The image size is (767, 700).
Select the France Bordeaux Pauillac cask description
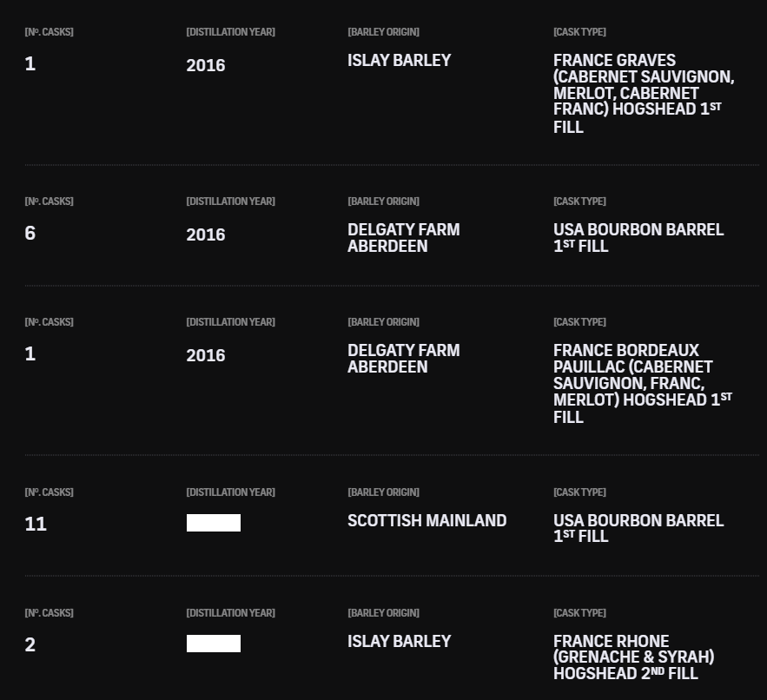(642, 383)
